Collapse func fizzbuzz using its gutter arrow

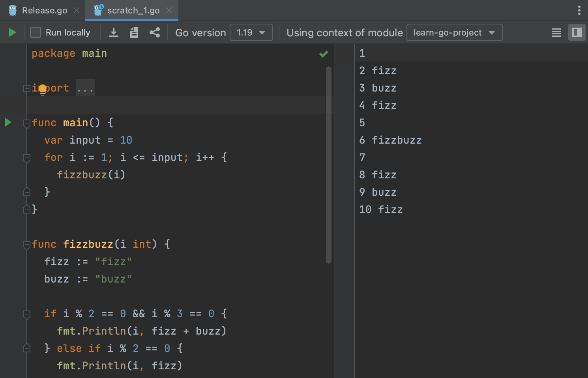coord(26,244)
